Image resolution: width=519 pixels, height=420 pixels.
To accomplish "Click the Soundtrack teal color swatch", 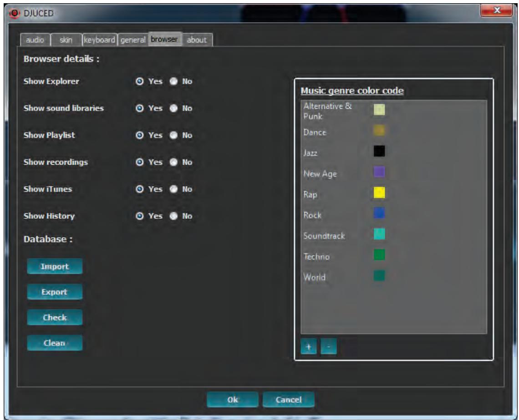I will (379, 234).
